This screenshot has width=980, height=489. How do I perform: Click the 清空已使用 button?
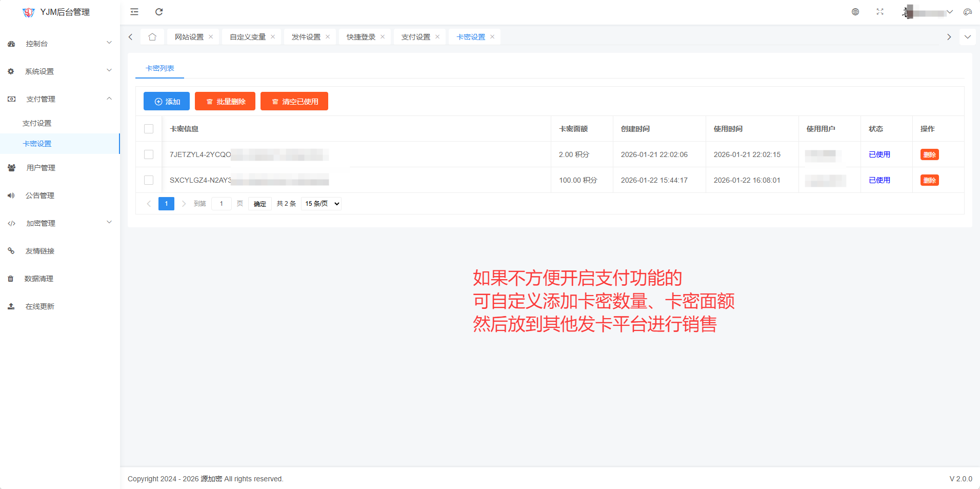tap(294, 102)
